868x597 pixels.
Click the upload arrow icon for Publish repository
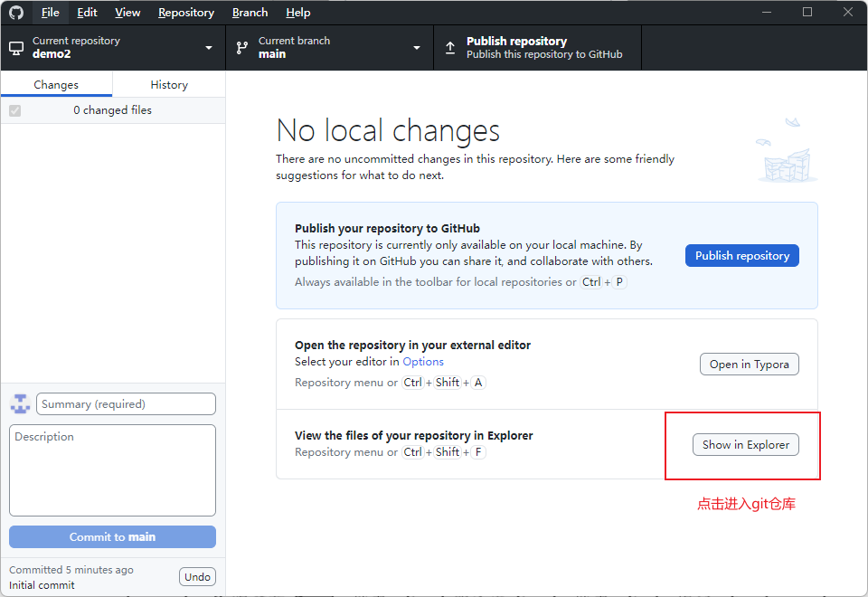450,47
